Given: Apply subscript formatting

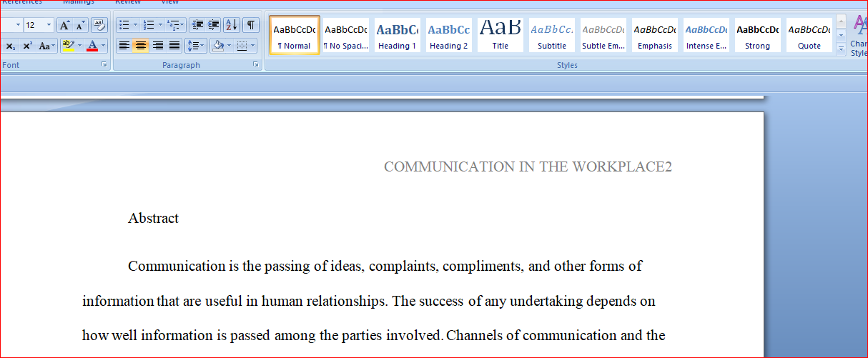Looking at the screenshot, I should 11,46.
